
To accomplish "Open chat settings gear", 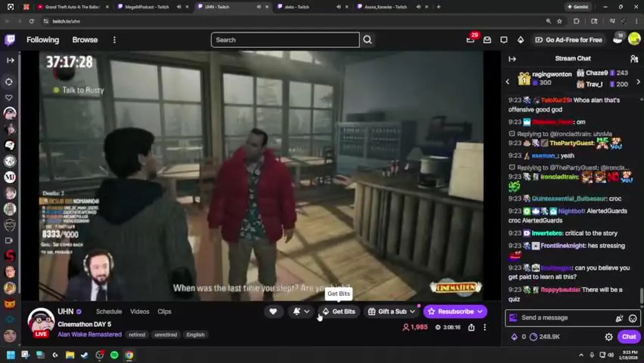I will 609,337.
